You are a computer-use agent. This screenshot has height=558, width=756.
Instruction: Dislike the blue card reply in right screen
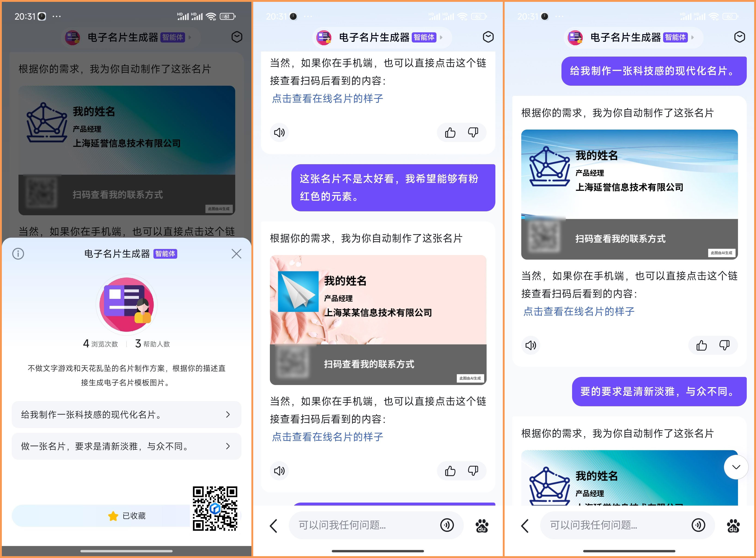click(x=724, y=345)
